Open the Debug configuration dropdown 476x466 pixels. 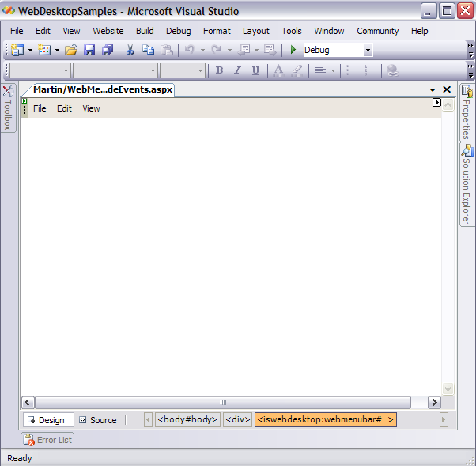[368, 51]
